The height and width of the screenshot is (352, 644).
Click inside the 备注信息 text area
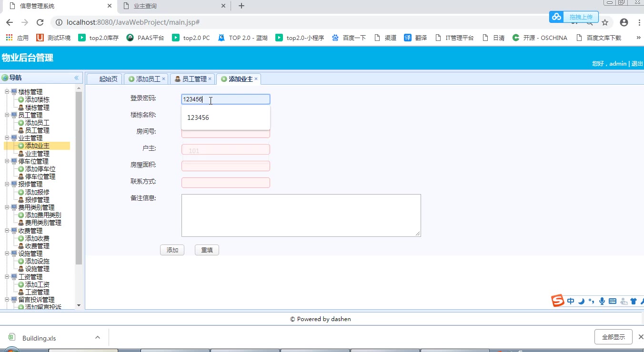301,215
